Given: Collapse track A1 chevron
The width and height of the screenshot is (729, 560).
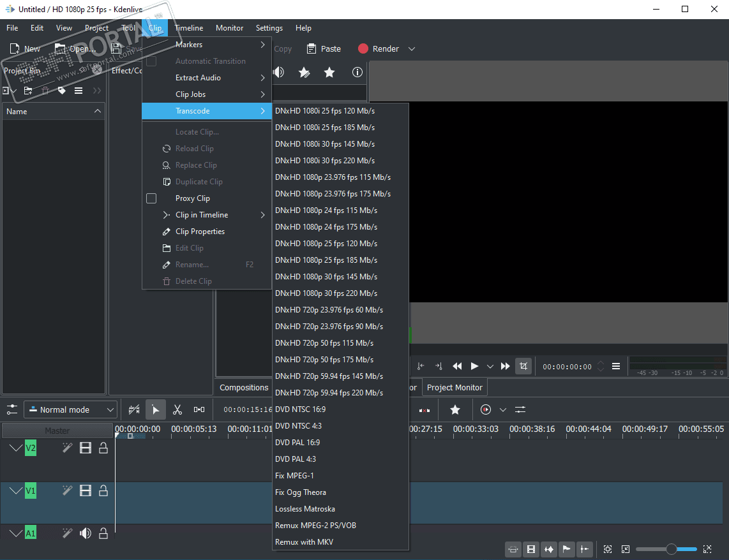Looking at the screenshot, I should click(16, 534).
